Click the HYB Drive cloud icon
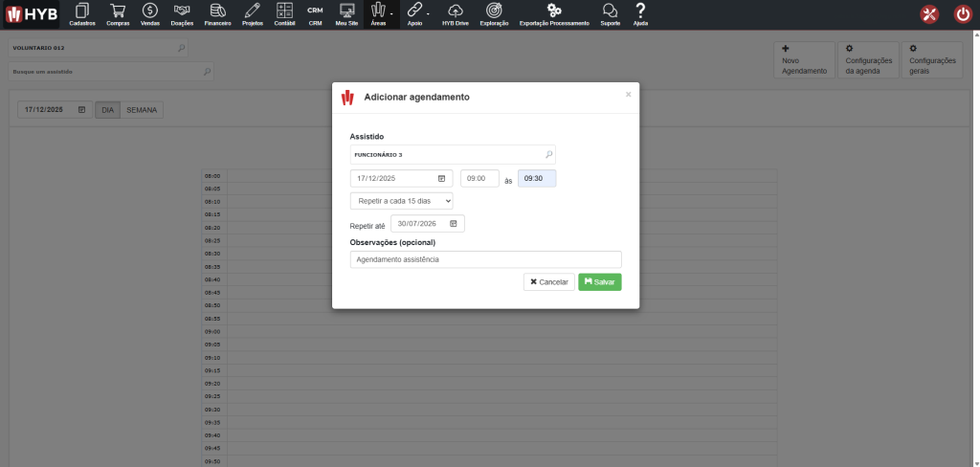Viewport: 980px width, 467px height. coord(456,11)
